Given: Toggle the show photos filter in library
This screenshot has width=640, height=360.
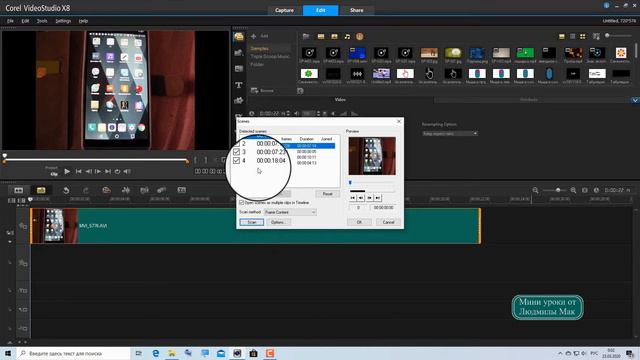Looking at the screenshot, I should [334, 37].
